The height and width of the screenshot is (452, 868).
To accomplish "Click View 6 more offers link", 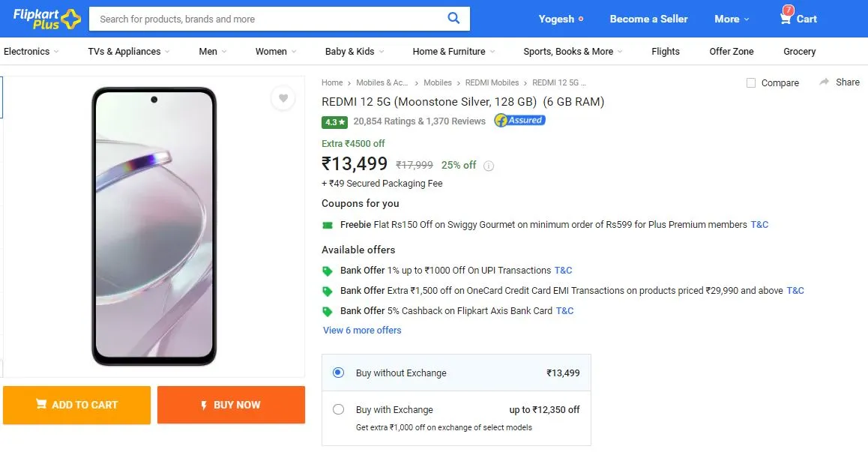I will [x=362, y=330].
